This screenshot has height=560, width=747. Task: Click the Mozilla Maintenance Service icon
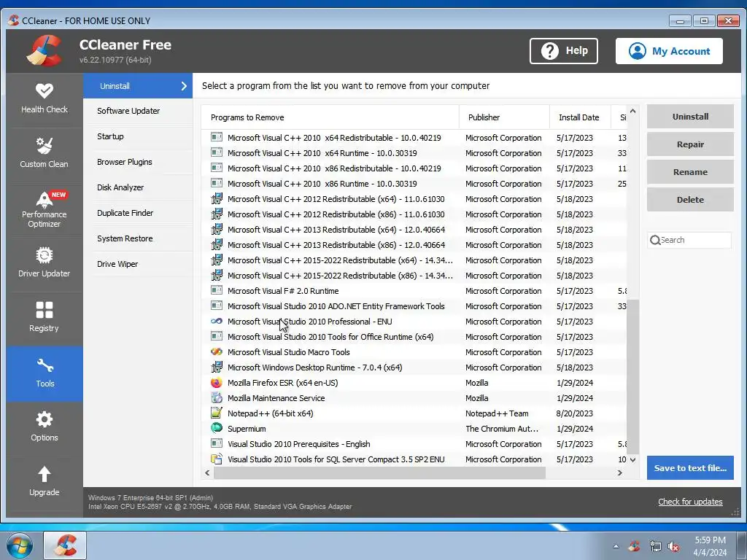pyautogui.click(x=216, y=398)
